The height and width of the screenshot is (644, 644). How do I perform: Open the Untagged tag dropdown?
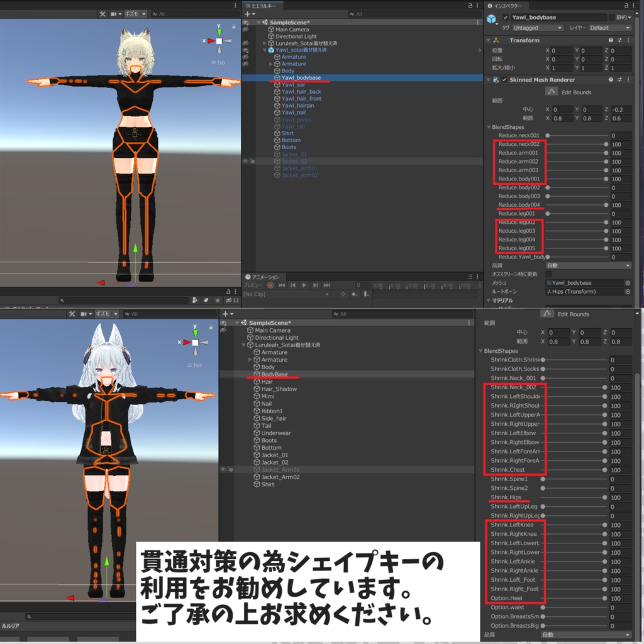click(x=537, y=28)
